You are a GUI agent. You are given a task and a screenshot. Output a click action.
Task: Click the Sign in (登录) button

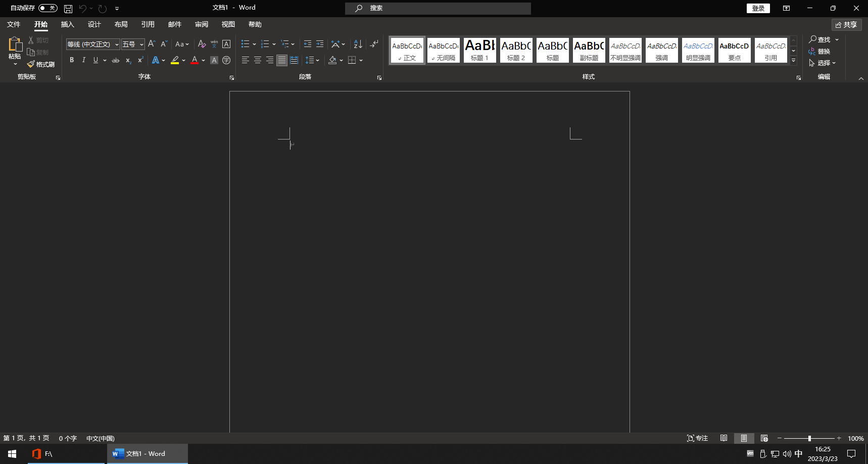pyautogui.click(x=758, y=8)
